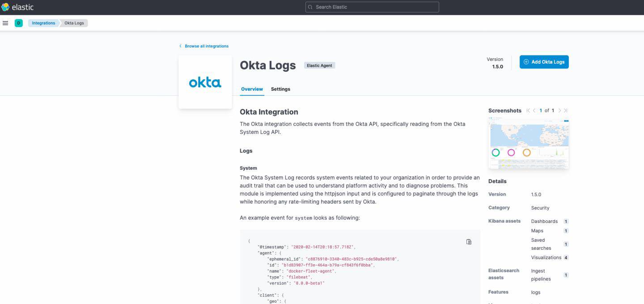The width and height of the screenshot is (644, 304).
Task: Open the hamburger navigation menu
Action: click(x=5, y=23)
